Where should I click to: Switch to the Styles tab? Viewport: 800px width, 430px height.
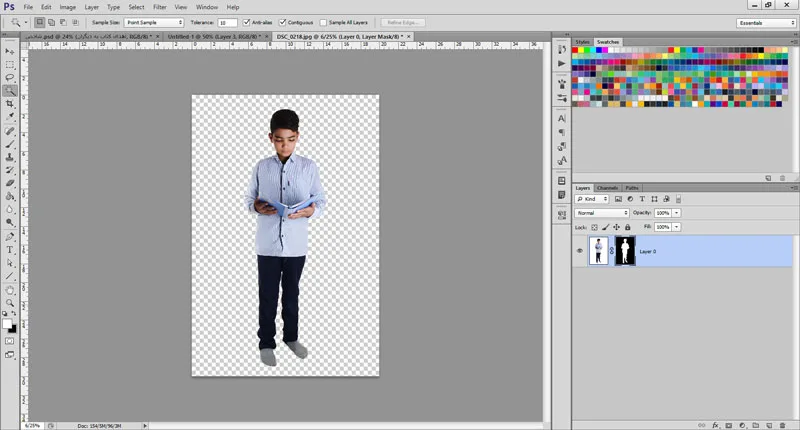[x=582, y=42]
